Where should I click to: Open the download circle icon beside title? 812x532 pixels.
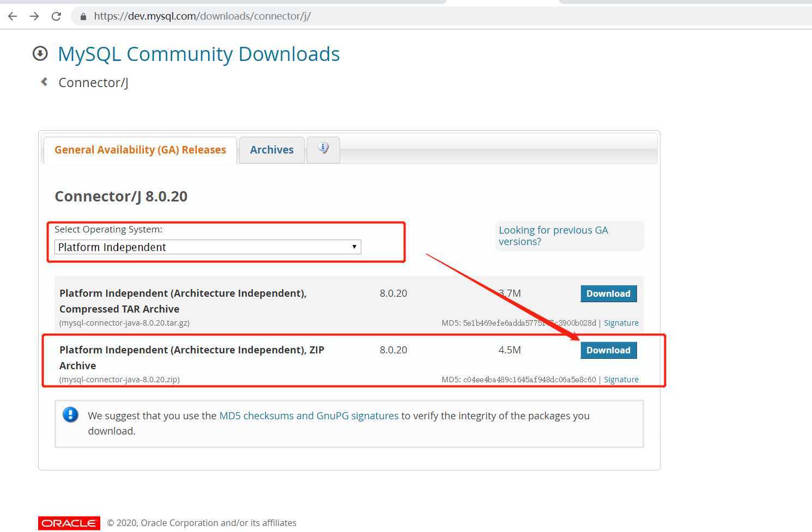click(x=40, y=53)
